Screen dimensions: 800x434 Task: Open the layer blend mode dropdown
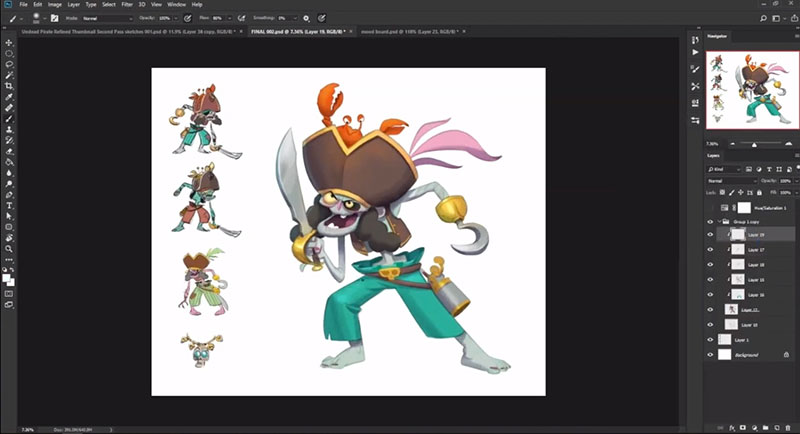click(732, 181)
